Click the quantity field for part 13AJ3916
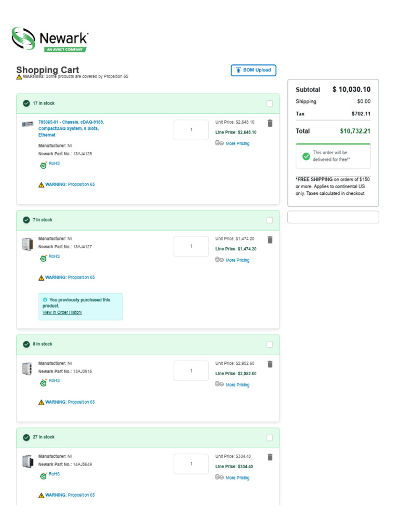The width and height of the screenshot is (399, 532). (x=191, y=371)
